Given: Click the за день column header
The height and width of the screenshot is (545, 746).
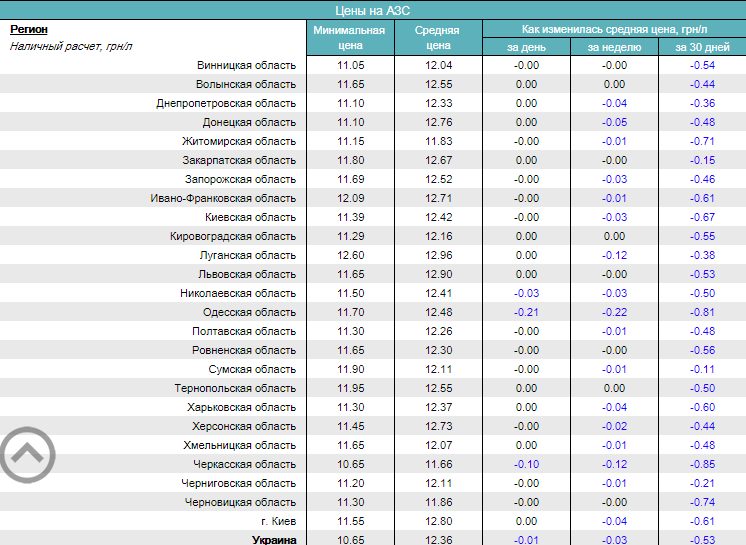Looking at the screenshot, I should click(x=526, y=47).
